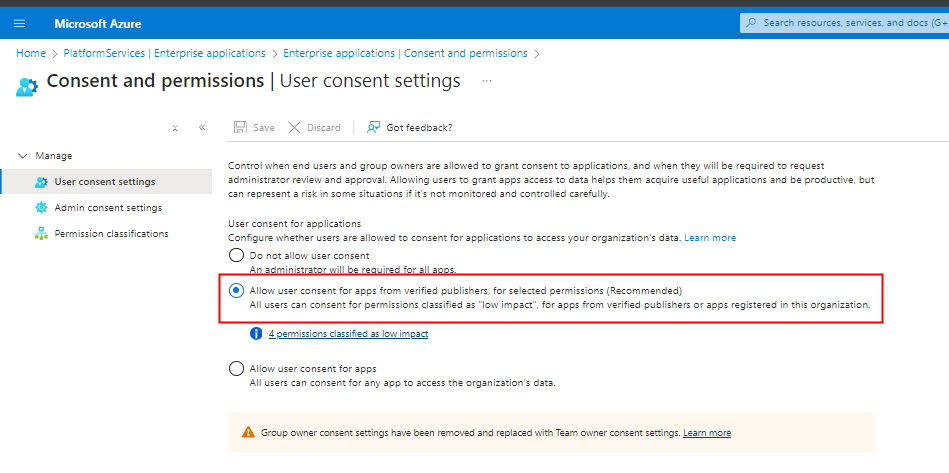Click the Got feedback icon
949x473 pixels.
tap(374, 127)
